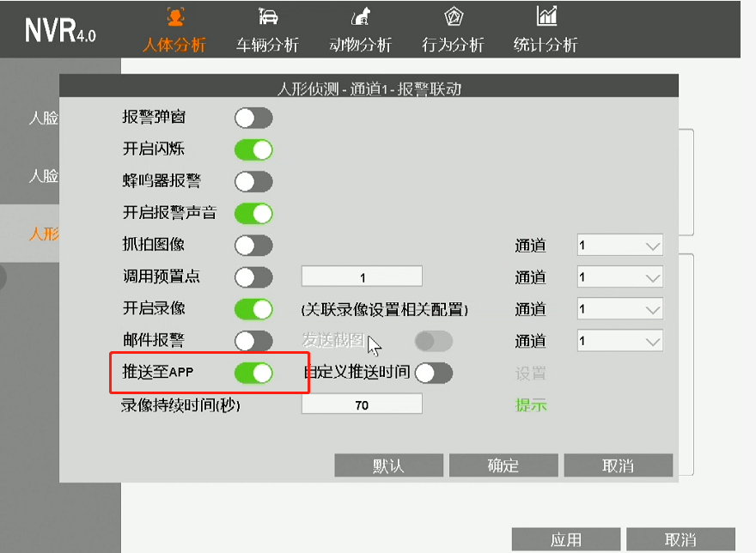Turn off the 开启闪烁 switch
The height and width of the screenshot is (553, 756).
[253, 149]
